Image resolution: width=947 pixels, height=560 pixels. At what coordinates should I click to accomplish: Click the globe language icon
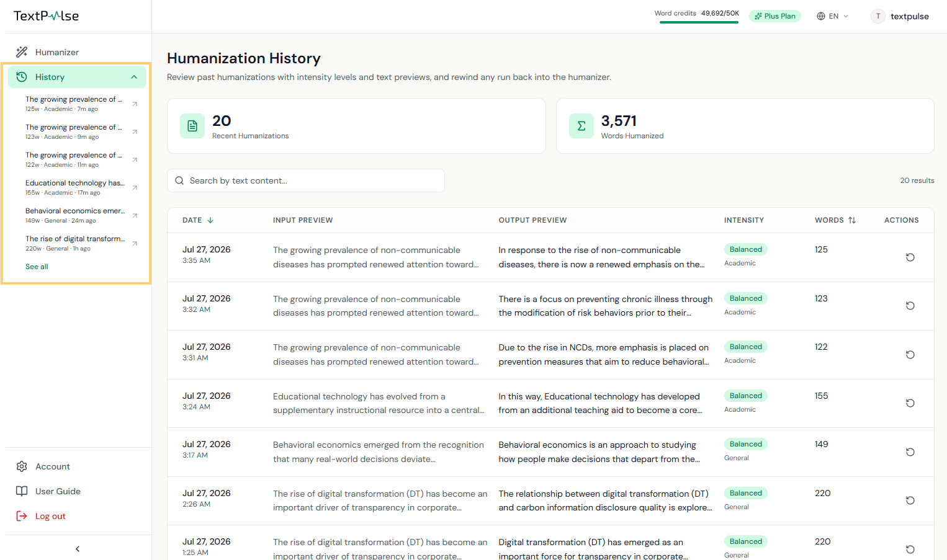coord(821,16)
